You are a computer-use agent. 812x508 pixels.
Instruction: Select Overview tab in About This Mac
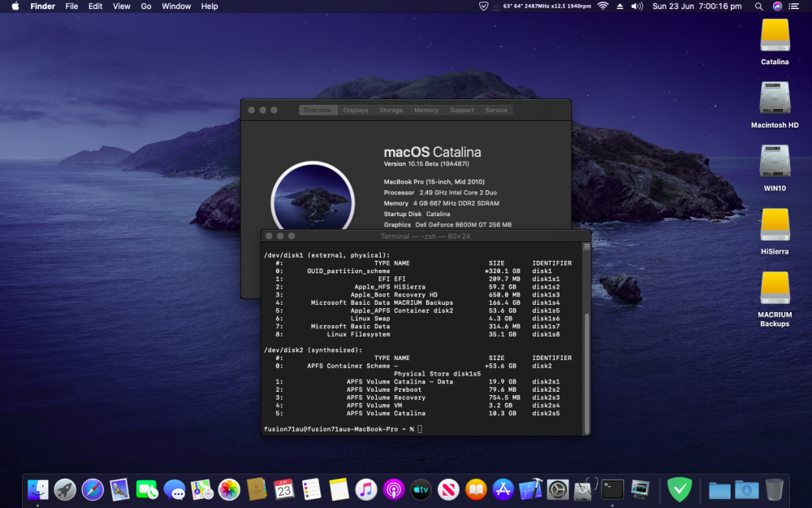pyautogui.click(x=318, y=110)
